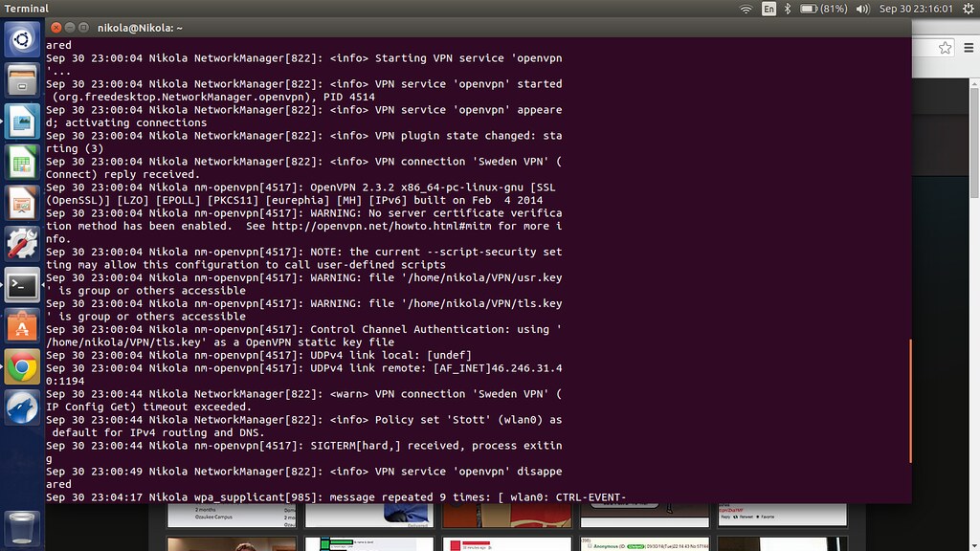Maximize the nikola@Nikola terminal window
Viewport: 980px width, 551px height.
click(84, 28)
